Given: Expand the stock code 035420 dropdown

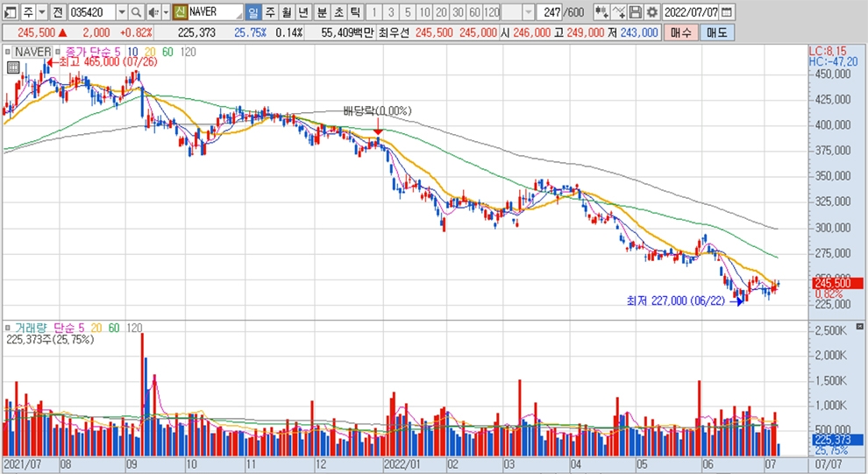Looking at the screenshot, I should click(121, 12).
